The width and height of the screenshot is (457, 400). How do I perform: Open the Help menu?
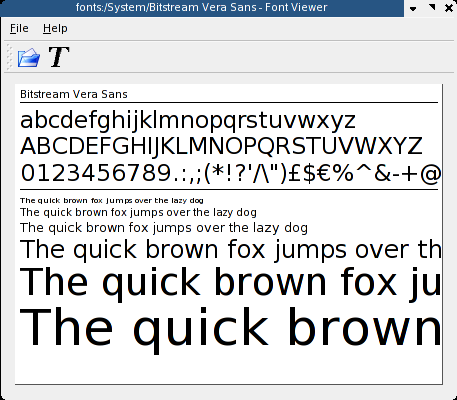[55, 28]
